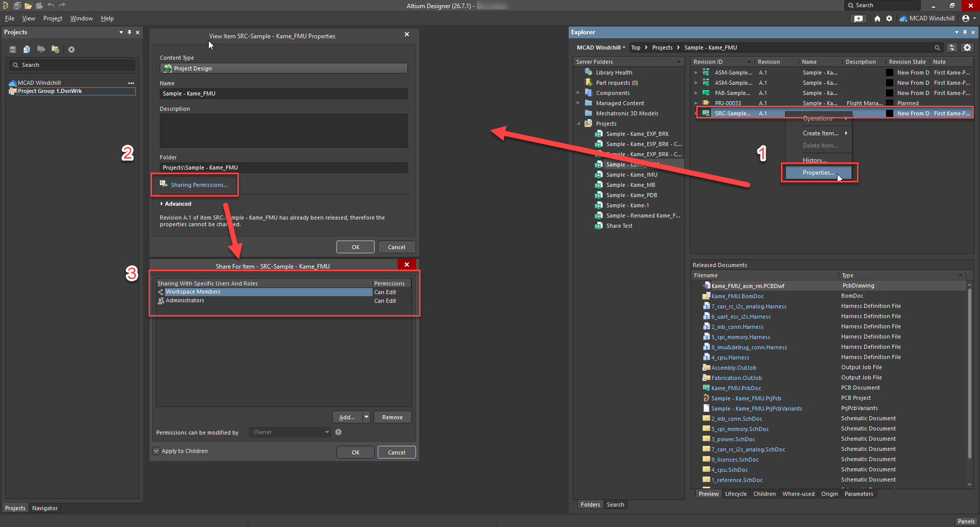This screenshot has width=980, height=527.
Task: Open the Projects panel options dropdown arrow
Action: 121,32
